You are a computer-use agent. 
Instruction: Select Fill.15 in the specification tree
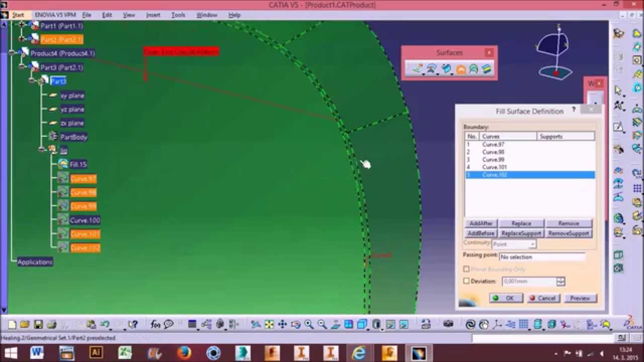point(78,164)
